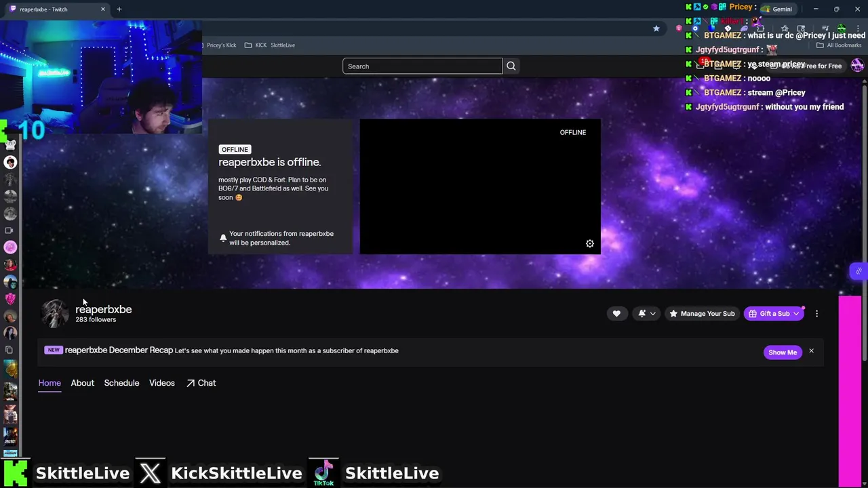Click the offline video player
868x488 pixels.
tap(480, 186)
